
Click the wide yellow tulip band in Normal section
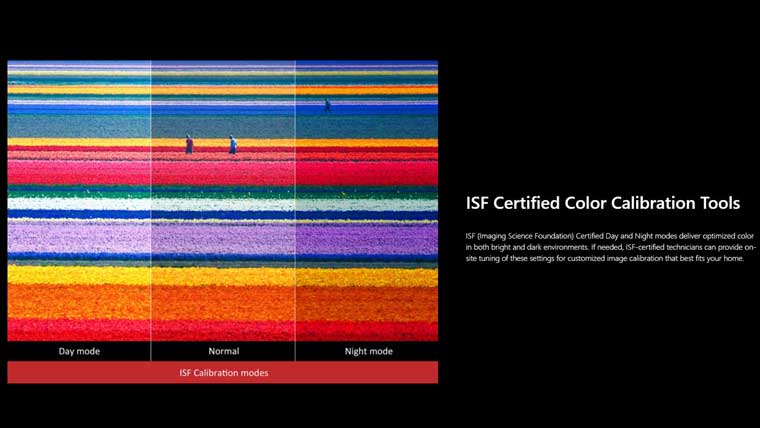tap(223, 275)
